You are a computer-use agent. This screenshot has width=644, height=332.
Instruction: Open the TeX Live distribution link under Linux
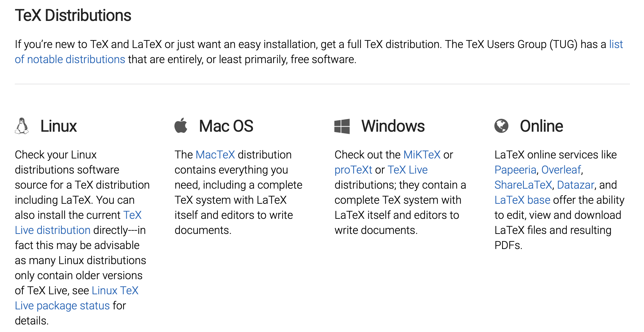(x=53, y=230)
